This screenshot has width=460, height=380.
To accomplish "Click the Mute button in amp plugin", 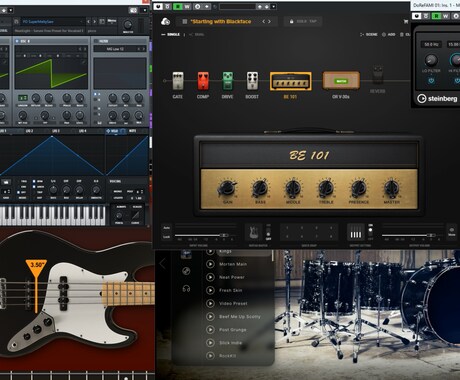I will 452,232.
